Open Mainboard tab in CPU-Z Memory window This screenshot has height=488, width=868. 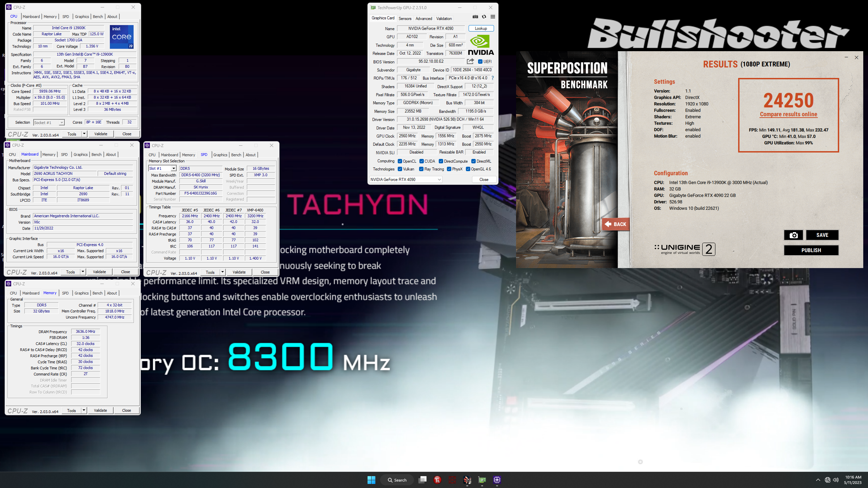31,293
